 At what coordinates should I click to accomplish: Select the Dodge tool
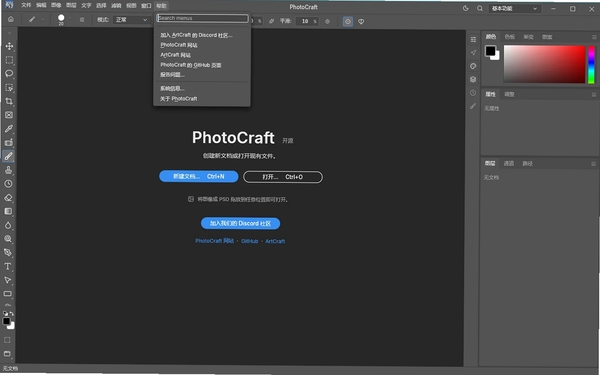[9, 239]
